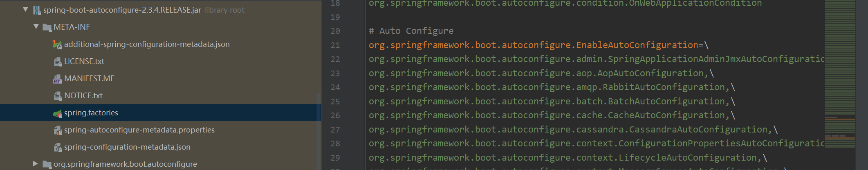The width and height of the screenshot is (868, 170).
Task: Collapse the META-INF folder
Action: point(36,26)
